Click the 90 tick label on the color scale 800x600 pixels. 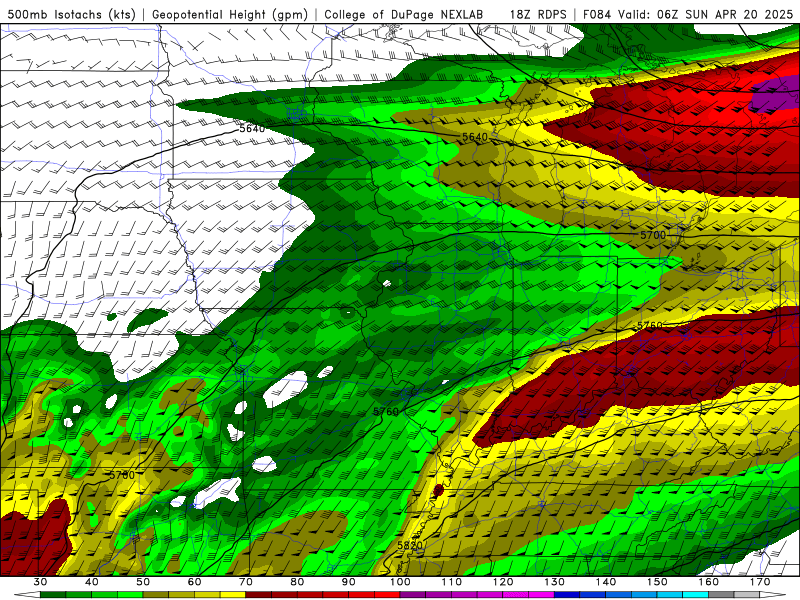(x=349, y=582)
